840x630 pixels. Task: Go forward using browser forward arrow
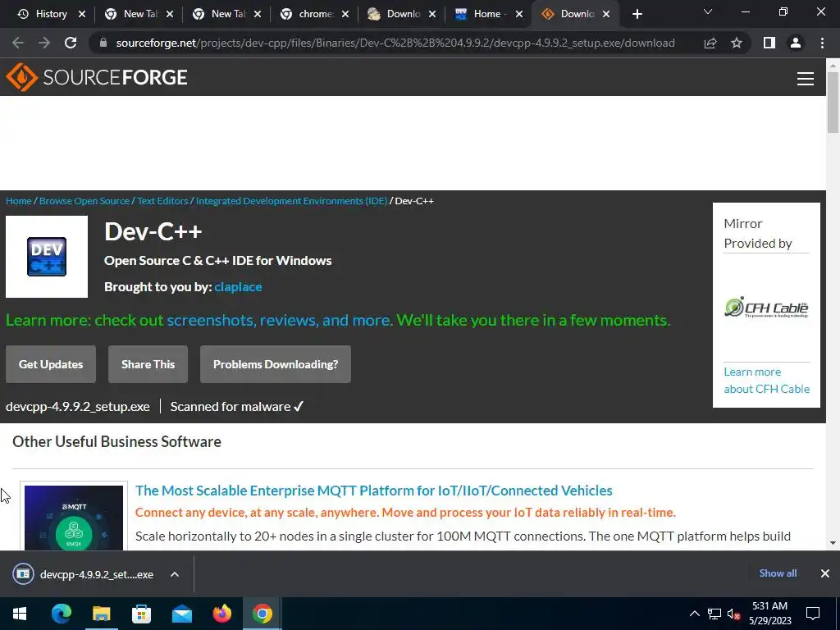point(44,43)
